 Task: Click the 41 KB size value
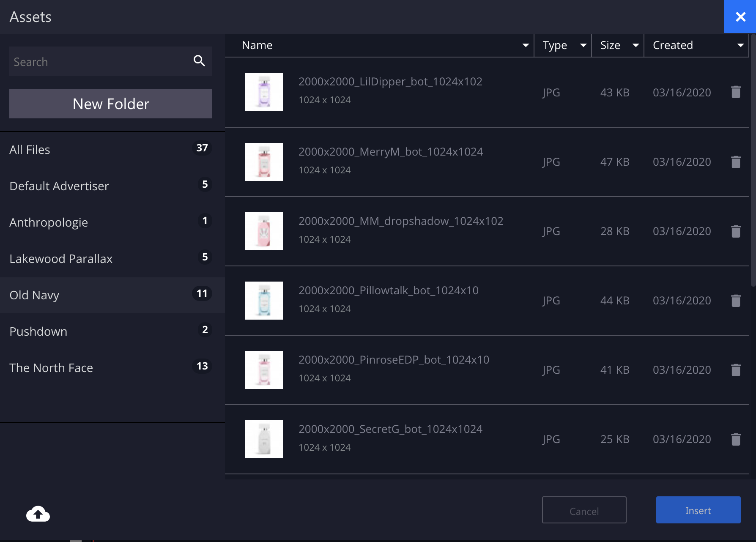(615, 370)
